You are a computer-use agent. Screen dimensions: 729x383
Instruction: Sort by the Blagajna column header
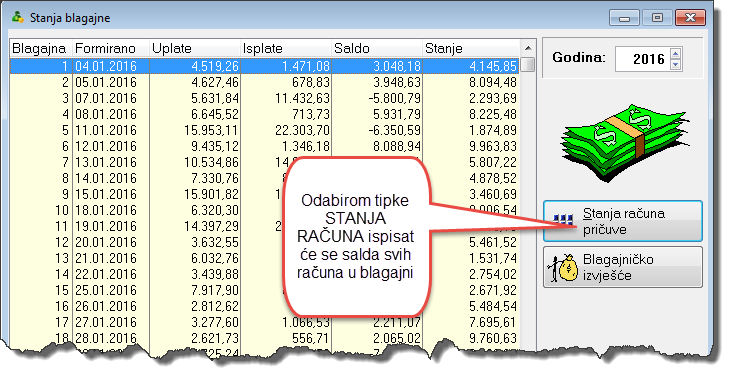[40, 48]
